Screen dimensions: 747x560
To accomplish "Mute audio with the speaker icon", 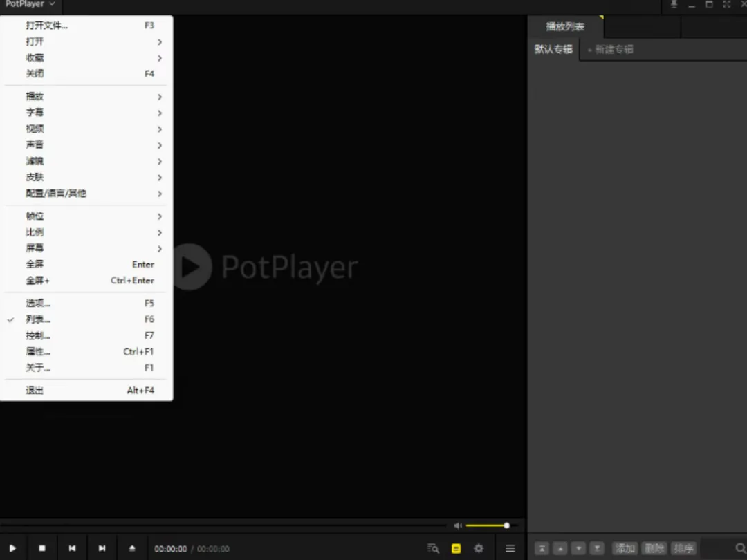I will coord(458,525).
